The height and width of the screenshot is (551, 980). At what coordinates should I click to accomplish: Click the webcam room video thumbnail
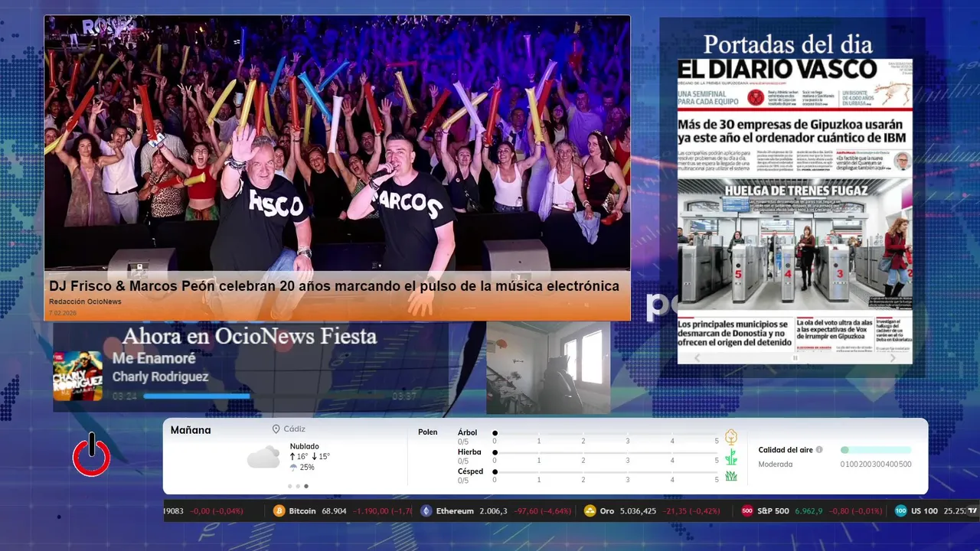click(548, 367)
